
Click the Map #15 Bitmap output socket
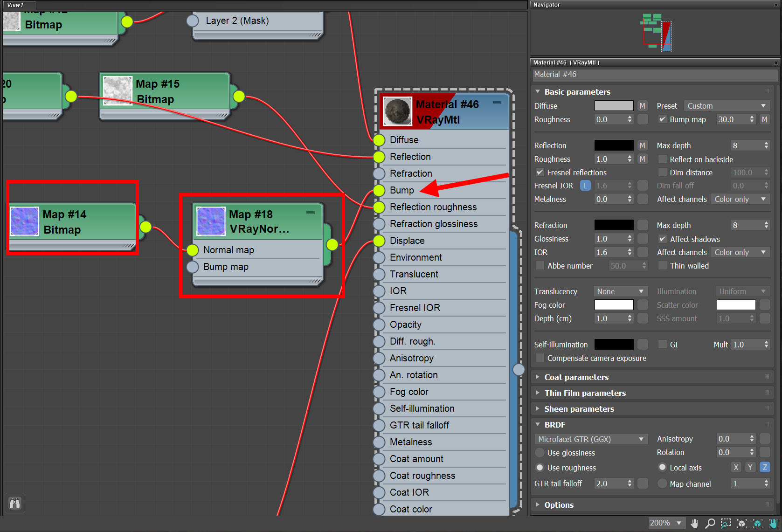(x=239, y=97)
